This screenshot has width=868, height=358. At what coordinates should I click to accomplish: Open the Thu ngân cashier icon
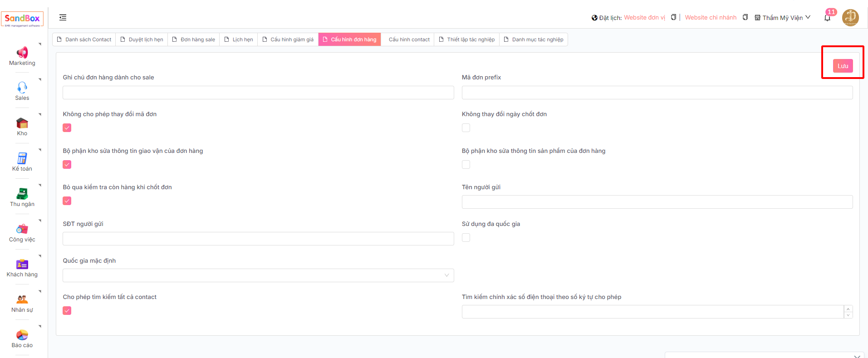pos(22,194)
